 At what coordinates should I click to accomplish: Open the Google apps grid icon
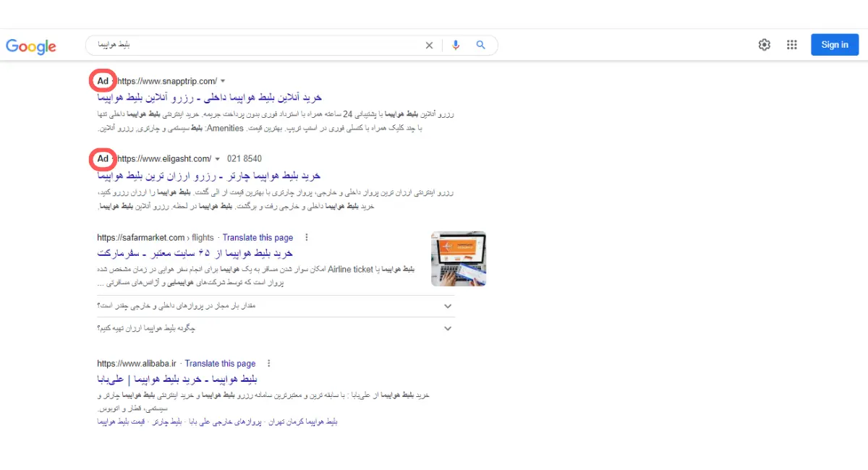(x=792, y=45)
